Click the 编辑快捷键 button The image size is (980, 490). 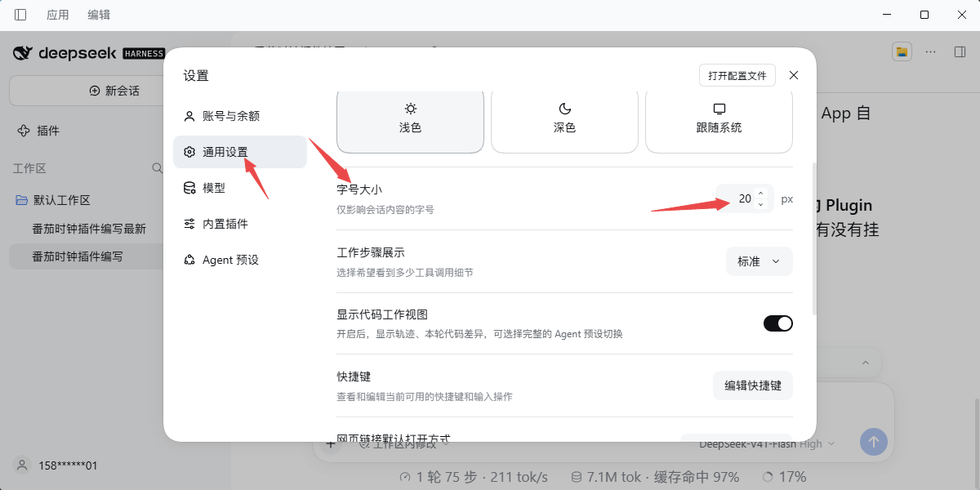tap(753, 385)
